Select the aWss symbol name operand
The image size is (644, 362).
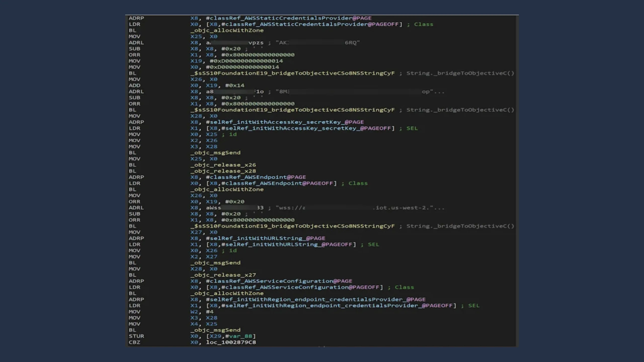(x=235, y=208)
